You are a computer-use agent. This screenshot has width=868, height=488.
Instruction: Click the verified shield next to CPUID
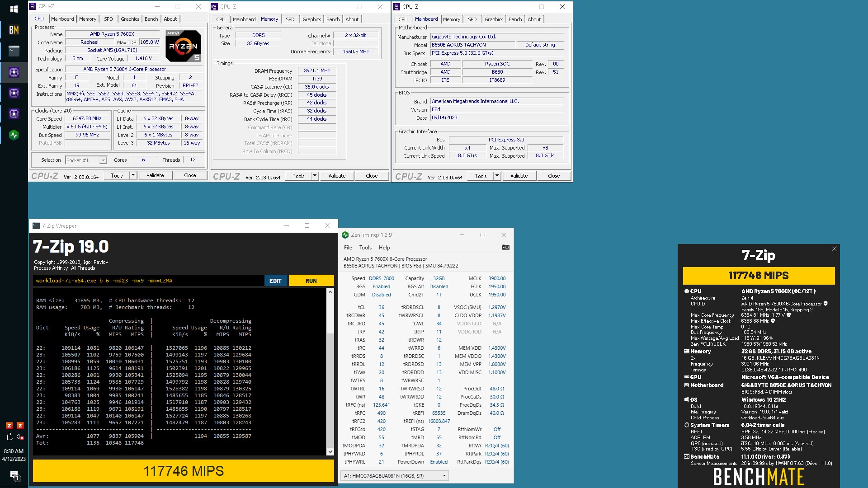click(x=826, y=304)
